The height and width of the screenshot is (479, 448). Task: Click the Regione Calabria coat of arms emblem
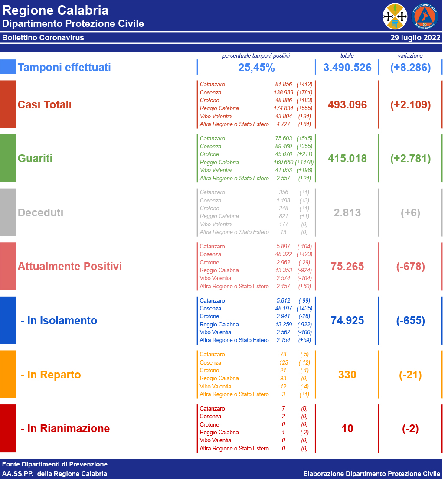click(395, 16)
